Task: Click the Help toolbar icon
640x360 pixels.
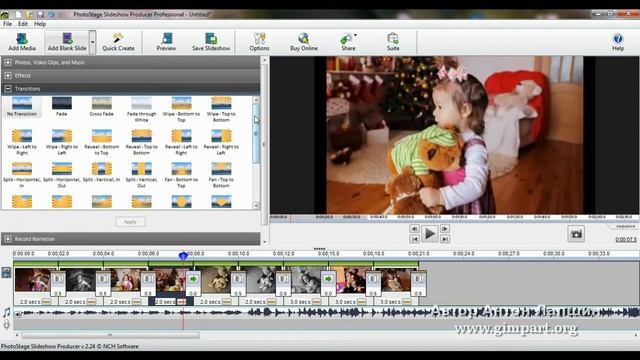Action: pyautogui.click(x=618, y=42)
